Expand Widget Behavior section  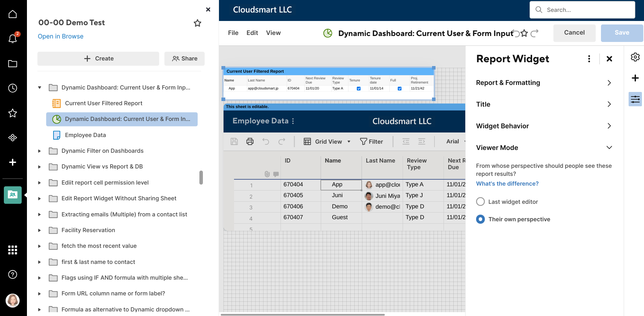[544, 126]
